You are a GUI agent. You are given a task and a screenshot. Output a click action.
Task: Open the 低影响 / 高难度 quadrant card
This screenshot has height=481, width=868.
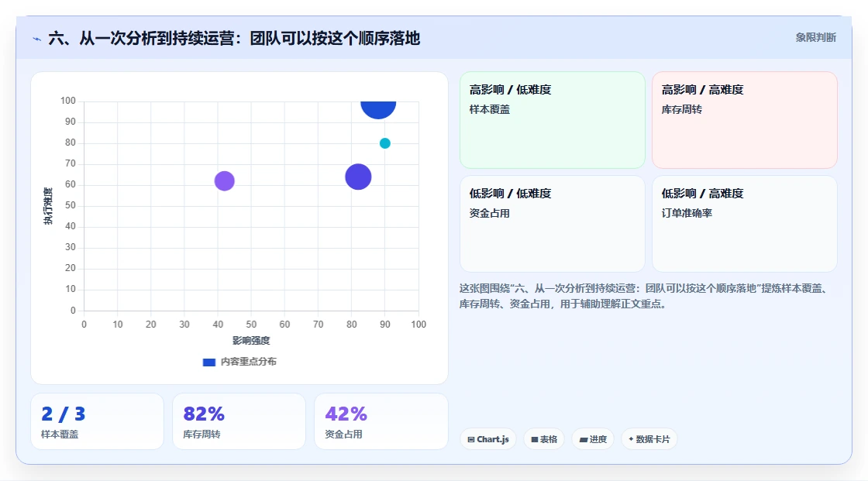click(x=744, y=224)
